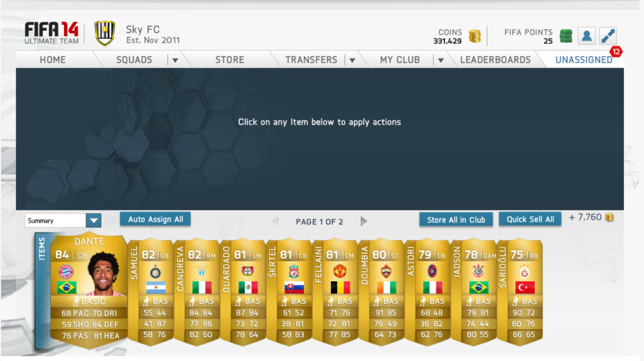Viewport: 644px width, 361px height.
Task: Expand the Squads dropdown arrow
Action: (175, 60)
